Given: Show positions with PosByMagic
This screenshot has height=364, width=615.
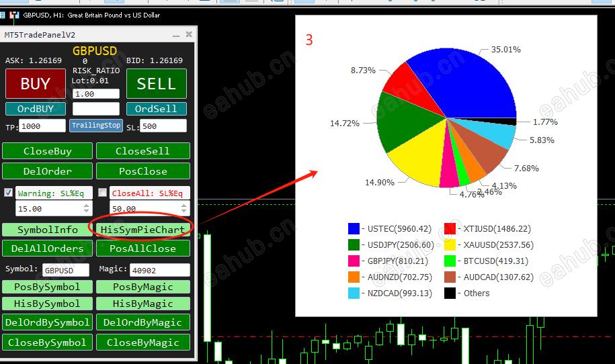Looking at the screenshot, I should tap(142, 287).
